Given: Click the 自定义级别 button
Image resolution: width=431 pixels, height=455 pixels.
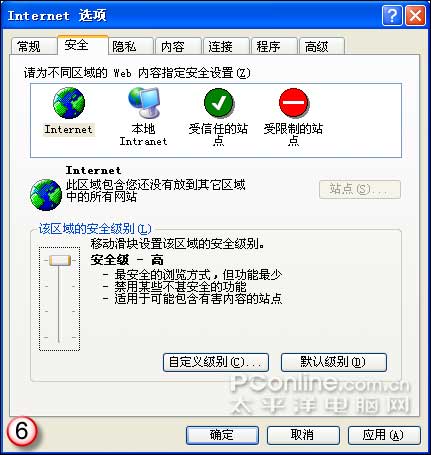Looking at the screenshot, I should pos(216,362).
